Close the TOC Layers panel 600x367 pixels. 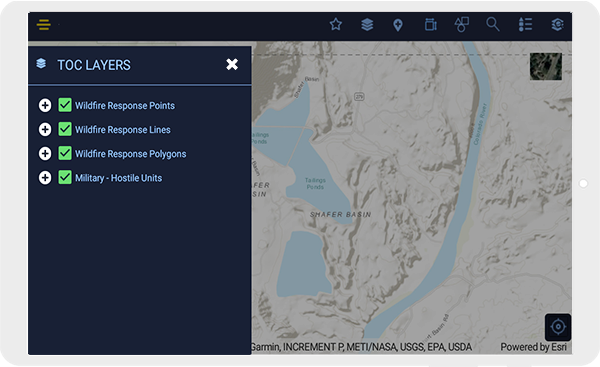click(x=232, y=64)
